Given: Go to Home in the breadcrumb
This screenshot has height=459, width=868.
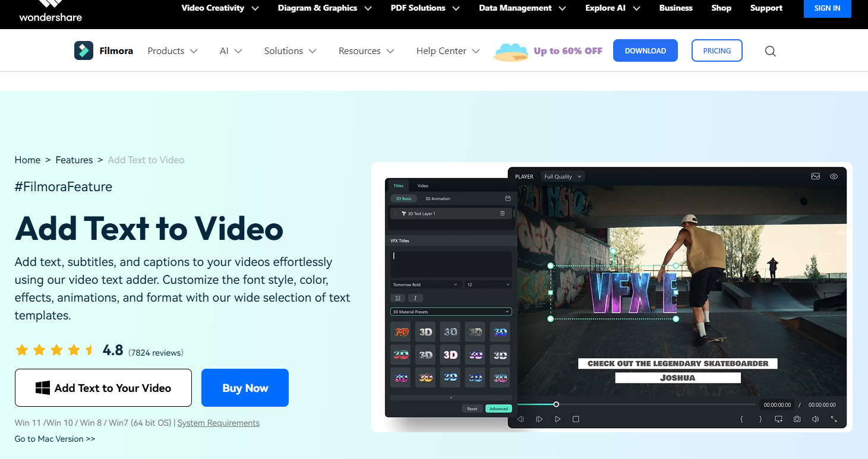Looking at the screenshot, I should click(x=28, y=160).
